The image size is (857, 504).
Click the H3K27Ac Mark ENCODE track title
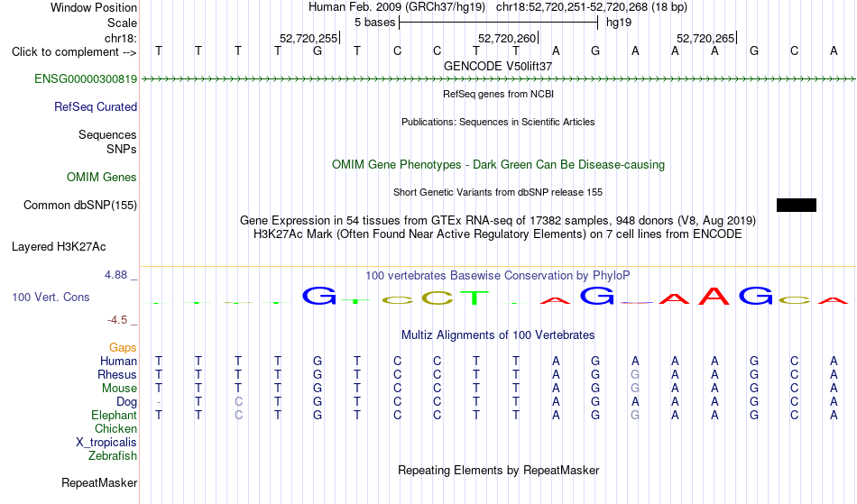click(498, 234)
